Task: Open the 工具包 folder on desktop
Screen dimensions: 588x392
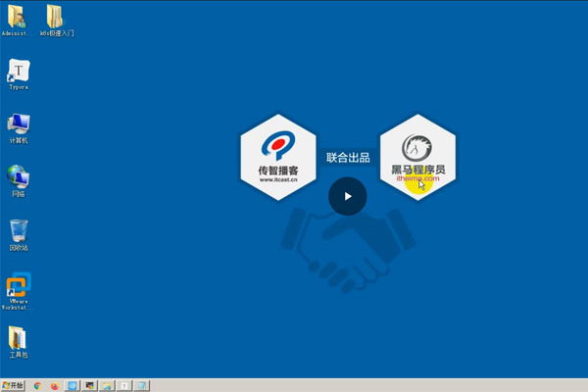Action: pyautogui.click(x=18, y=338)
